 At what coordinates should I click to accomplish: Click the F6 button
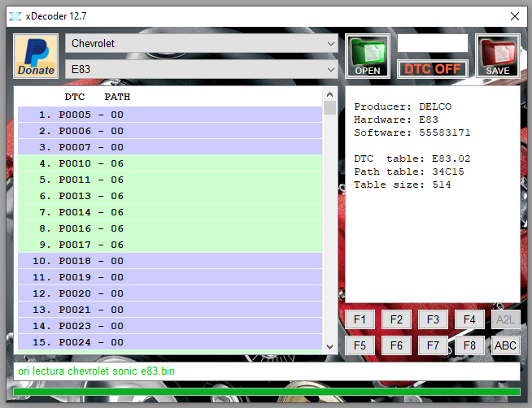click(396, 345)
